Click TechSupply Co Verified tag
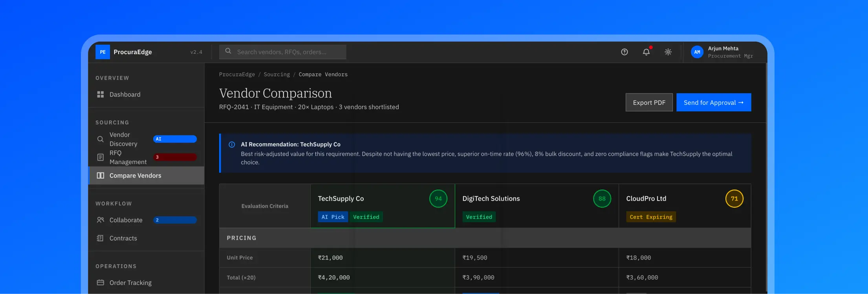868x294 pixels. (x=366, y=217)
